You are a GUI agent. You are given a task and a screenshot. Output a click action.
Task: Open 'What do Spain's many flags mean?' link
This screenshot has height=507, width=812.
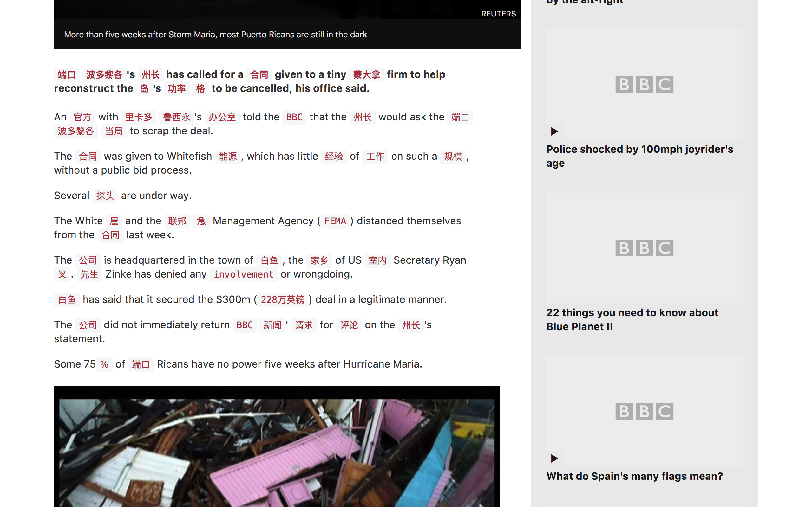pyautogui.click(x=634, y=476)
